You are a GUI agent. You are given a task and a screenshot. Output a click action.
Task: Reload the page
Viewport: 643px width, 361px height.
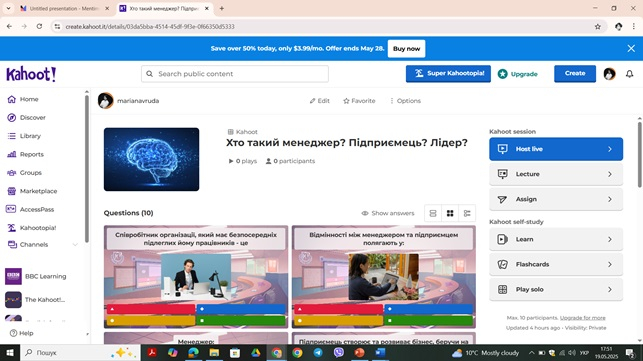click(x=39, y=26)
